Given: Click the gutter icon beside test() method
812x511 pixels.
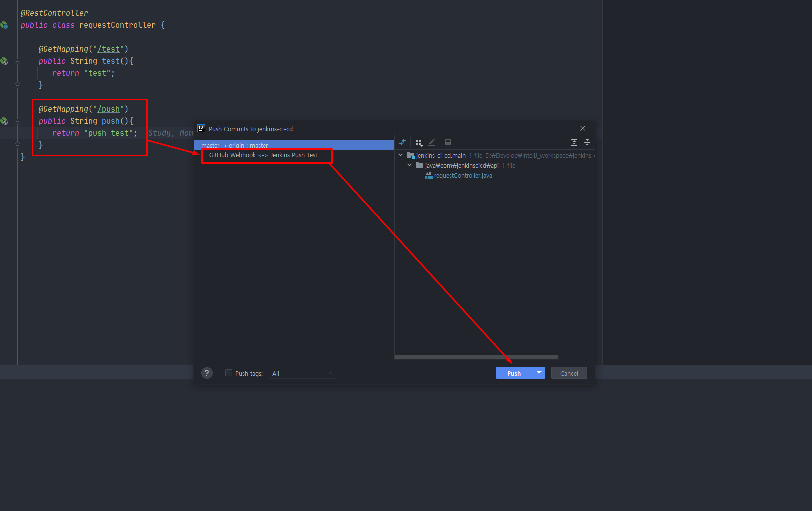Looking at the screenshot, I should point(4,61).
